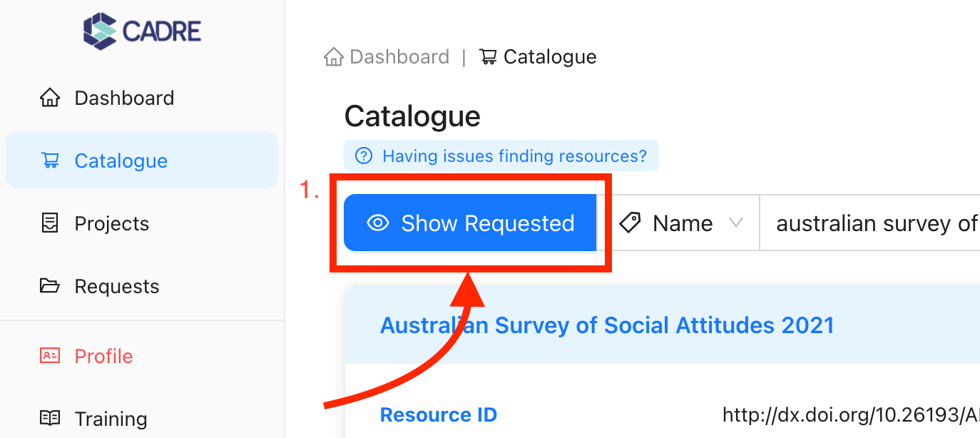Click the Having issues finding resources link
This screenshot has width=980, height=438.
[x=514, y=156]
